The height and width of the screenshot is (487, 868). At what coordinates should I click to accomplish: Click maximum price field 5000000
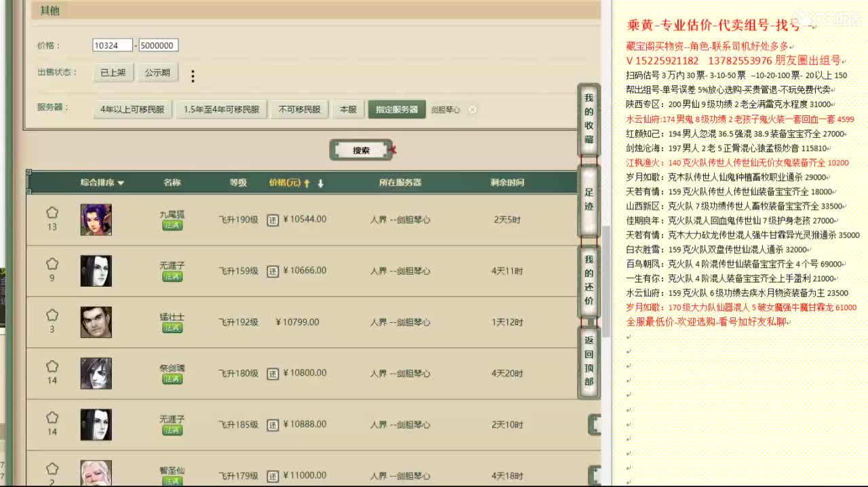click(159, 45)
